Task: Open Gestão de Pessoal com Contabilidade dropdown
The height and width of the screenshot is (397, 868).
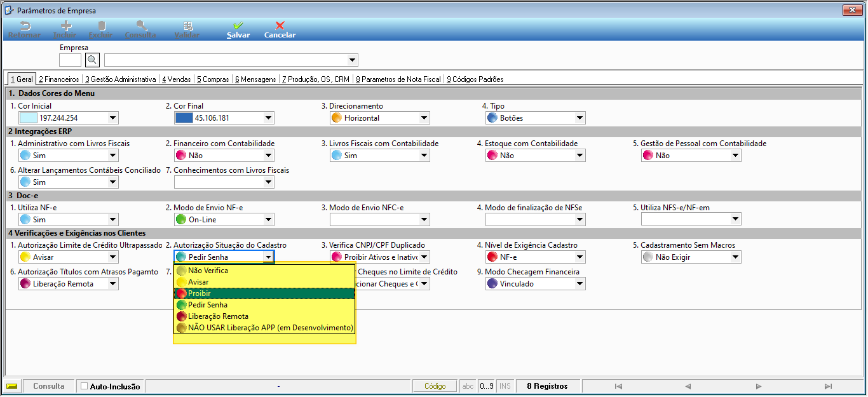Action: tap(736, 156)
